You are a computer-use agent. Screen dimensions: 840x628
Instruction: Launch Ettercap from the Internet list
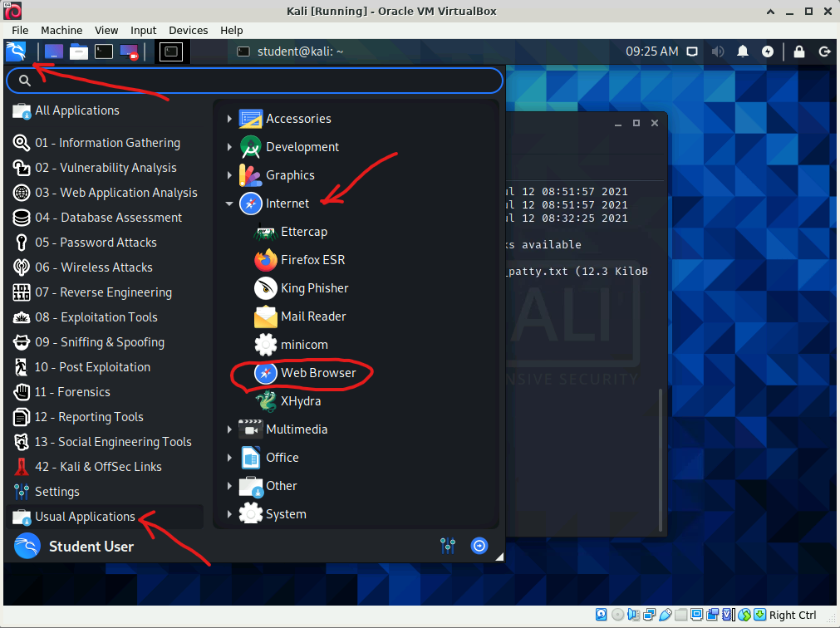pyautogui.click(x=291, y=232)
